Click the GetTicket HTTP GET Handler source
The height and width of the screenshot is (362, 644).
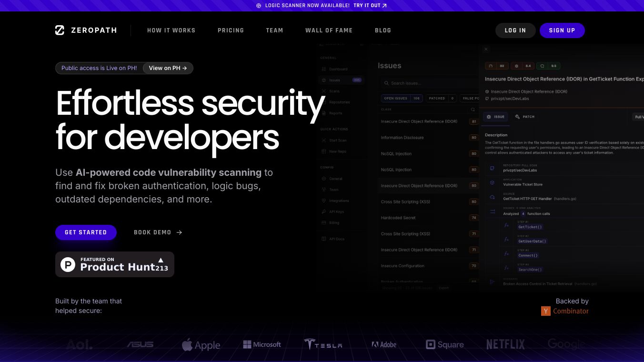pos(540,199)
